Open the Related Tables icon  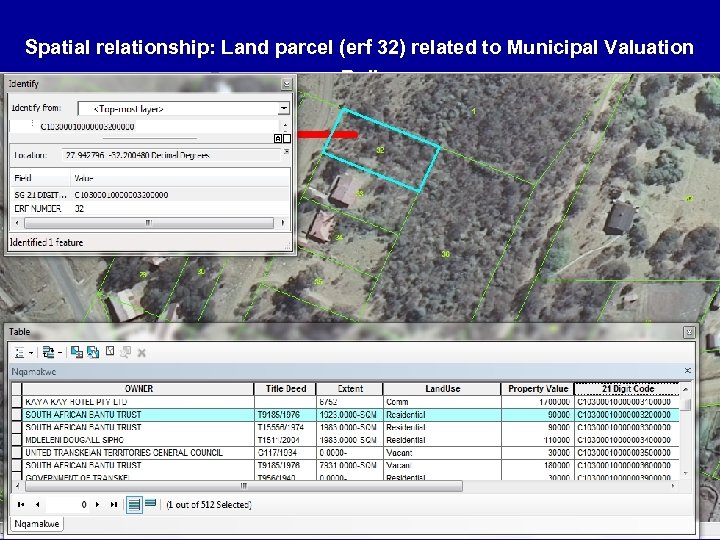[48, 352]
